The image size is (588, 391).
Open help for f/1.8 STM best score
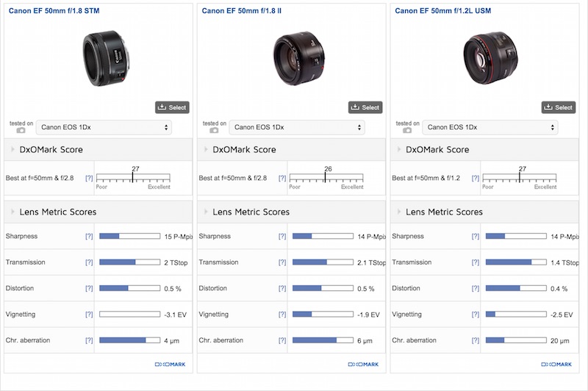click(x=89, y=178)
